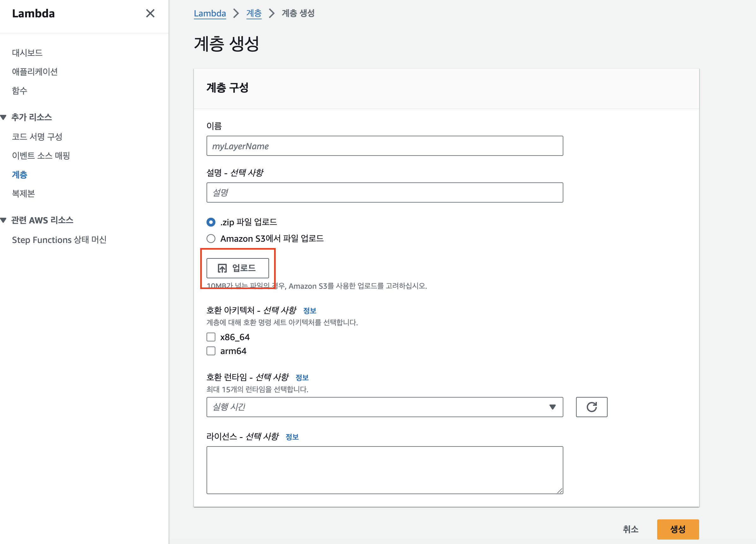Click the 업로드 upload icon button
Image resolution: width=756 pixels, height=544 pixels.
237,268
